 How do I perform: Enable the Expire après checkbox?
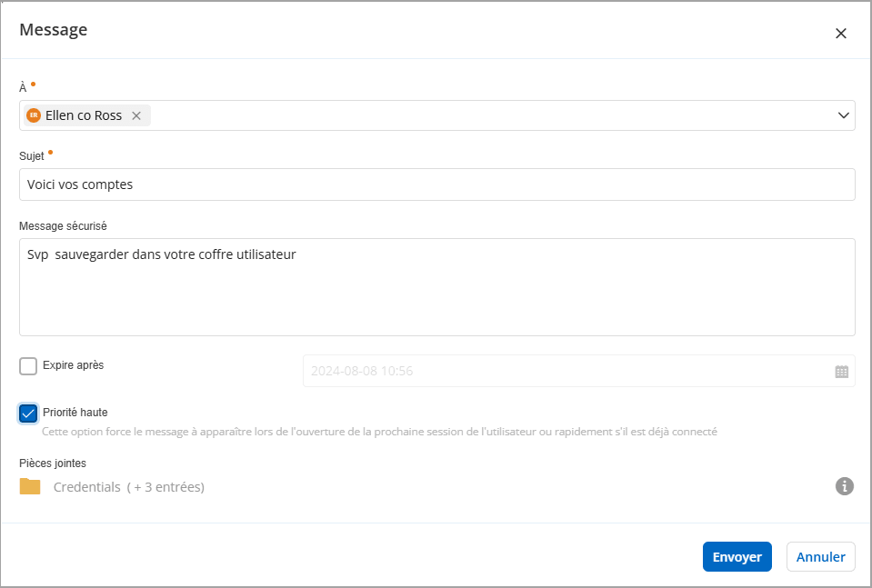(x=28, y=366)
